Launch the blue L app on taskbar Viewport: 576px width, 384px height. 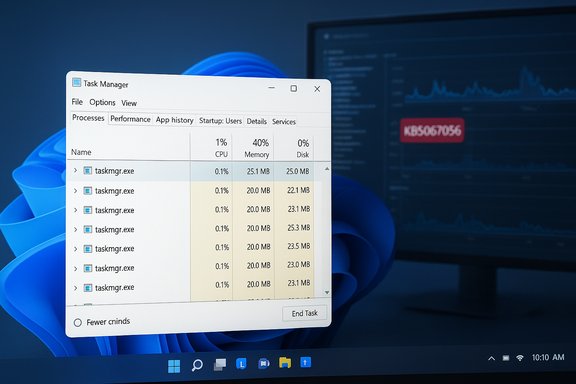click(x=241, y=364)
